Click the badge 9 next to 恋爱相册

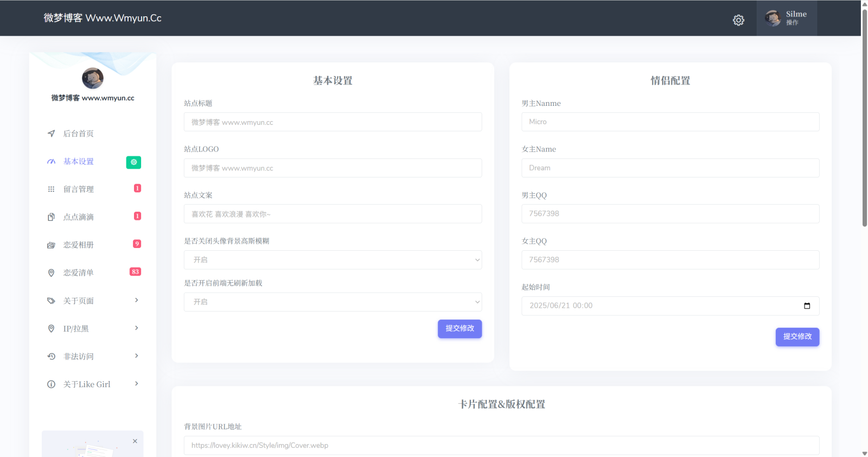click(137, 244)
